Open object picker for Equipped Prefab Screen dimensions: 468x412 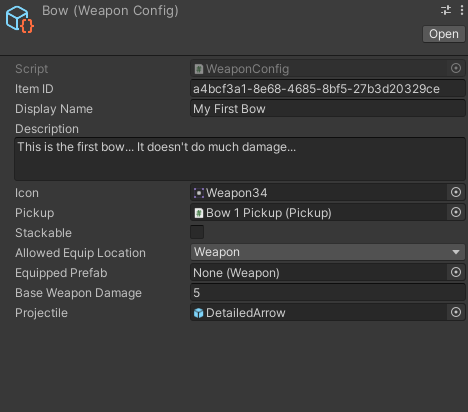456,272
